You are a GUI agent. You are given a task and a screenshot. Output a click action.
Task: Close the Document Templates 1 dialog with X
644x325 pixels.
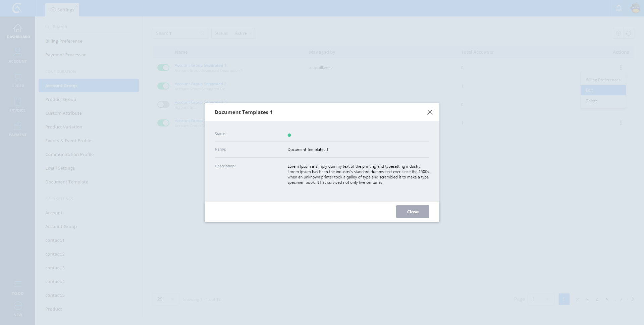pyautogui.click(x=430, y=112)
